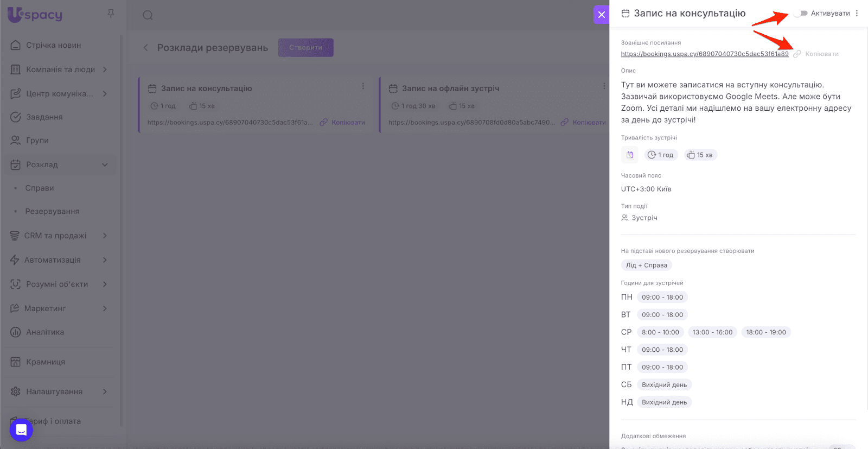Screen dimensions: 868x449
Task: Open the chat support bubble icon
Action: tap(21, 430)
